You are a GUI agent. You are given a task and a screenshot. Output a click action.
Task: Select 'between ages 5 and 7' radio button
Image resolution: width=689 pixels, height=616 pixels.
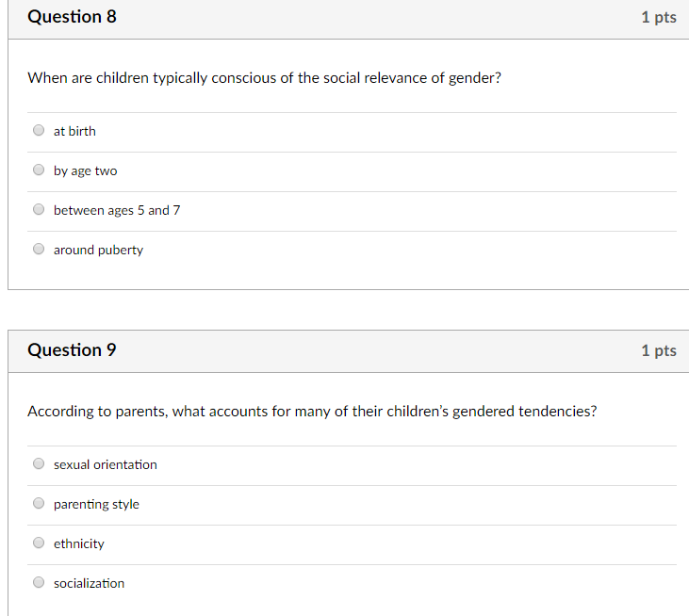coord(39,209)
